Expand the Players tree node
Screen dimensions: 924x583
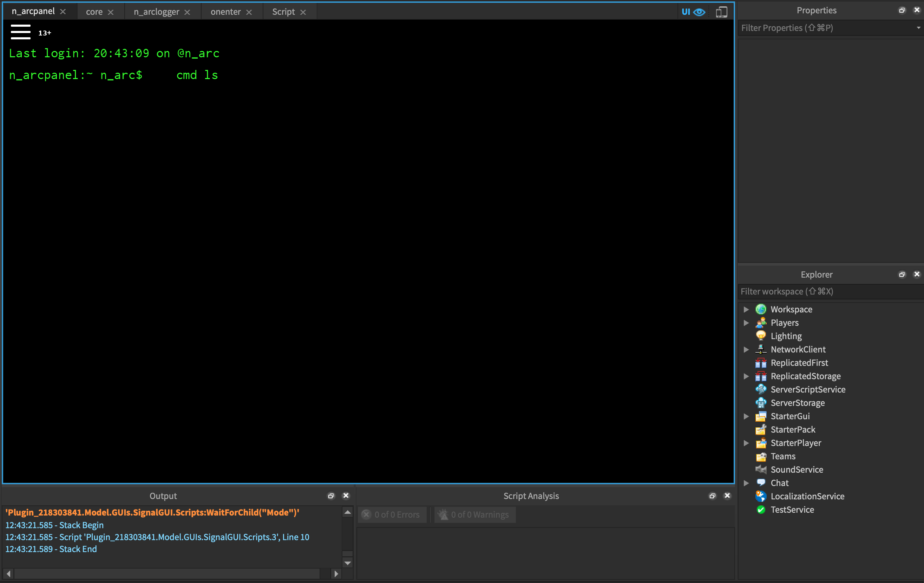click(746, 323)
